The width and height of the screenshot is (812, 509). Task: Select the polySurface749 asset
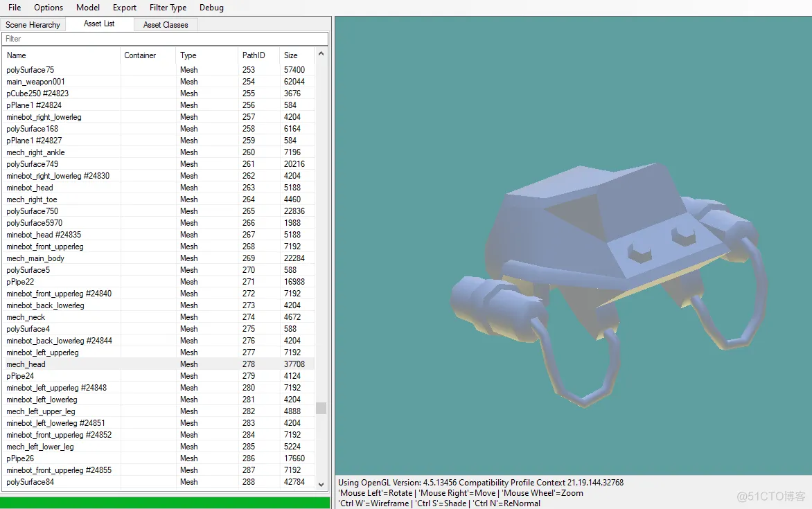[x=159, y=164]
